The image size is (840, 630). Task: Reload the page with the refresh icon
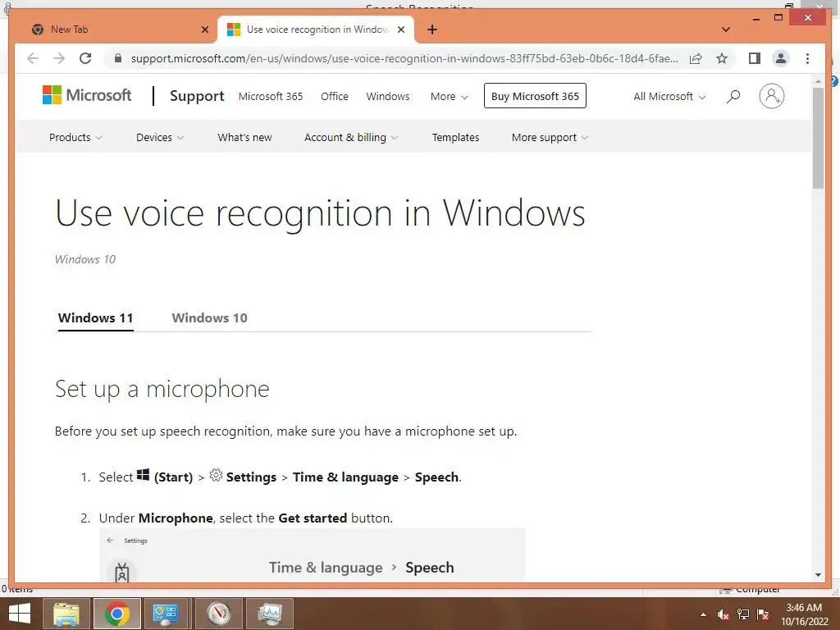[x=85, y=58]
